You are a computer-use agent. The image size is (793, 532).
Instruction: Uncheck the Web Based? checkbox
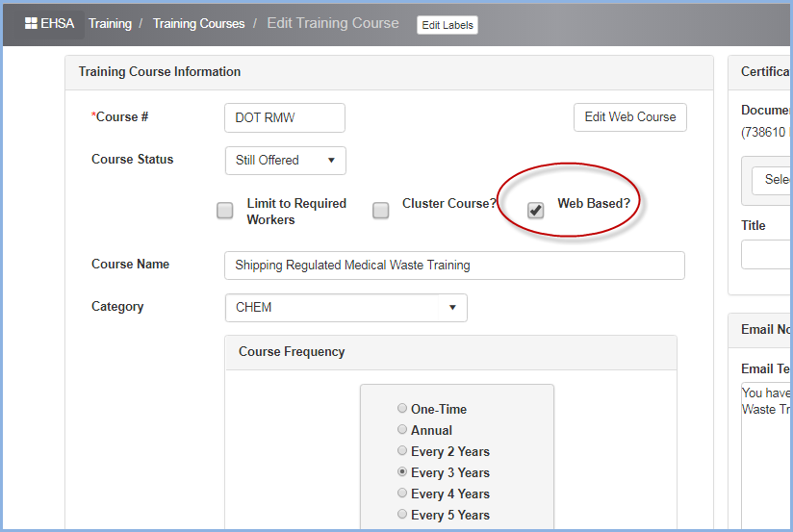pyautogui.click(x=536, y=211)
